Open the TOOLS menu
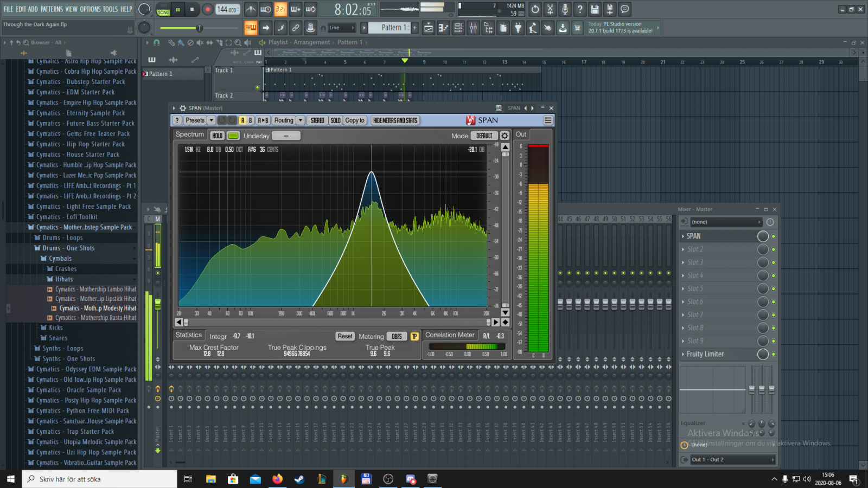 pyautogui.click(x=110, y=9)
